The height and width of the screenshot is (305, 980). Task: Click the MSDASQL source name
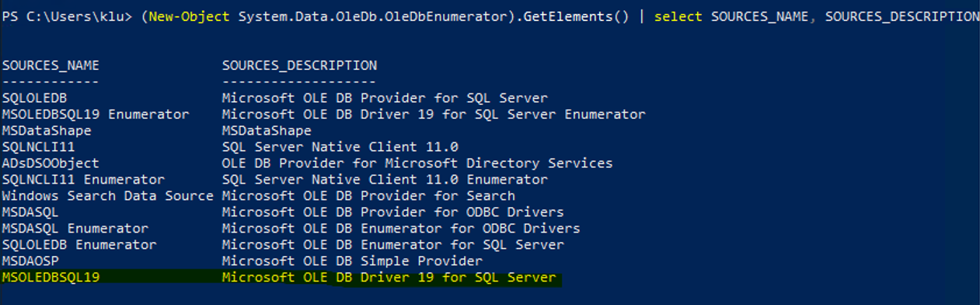(x=30, y=212)
